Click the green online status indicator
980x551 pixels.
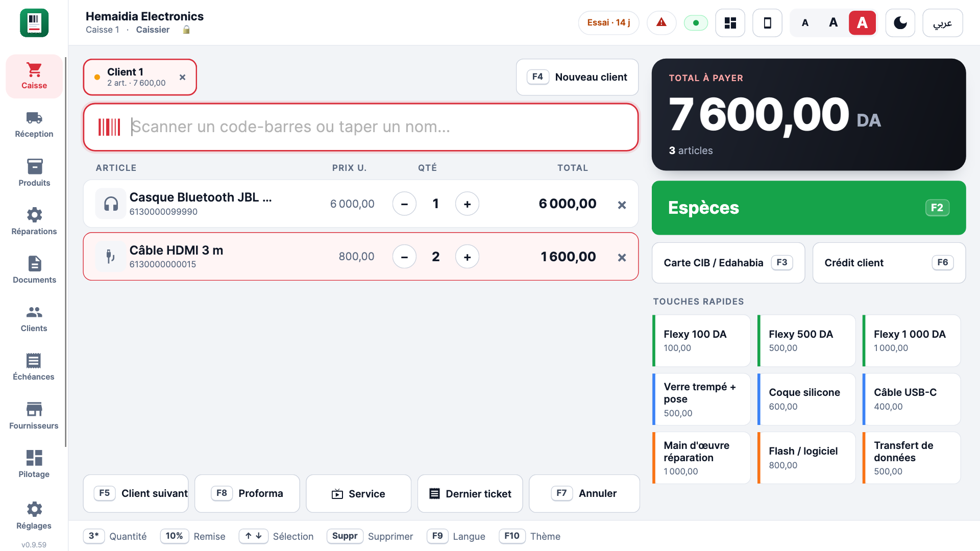point(696,23)
